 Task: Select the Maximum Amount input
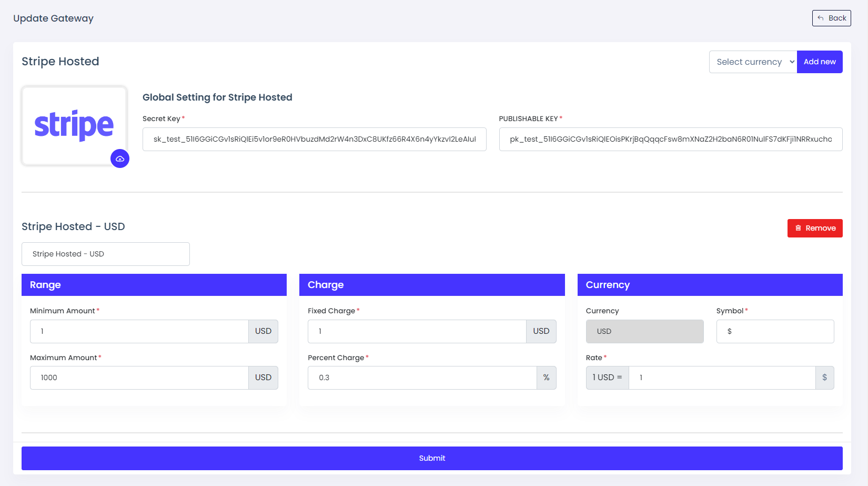(x=139, y=378)
